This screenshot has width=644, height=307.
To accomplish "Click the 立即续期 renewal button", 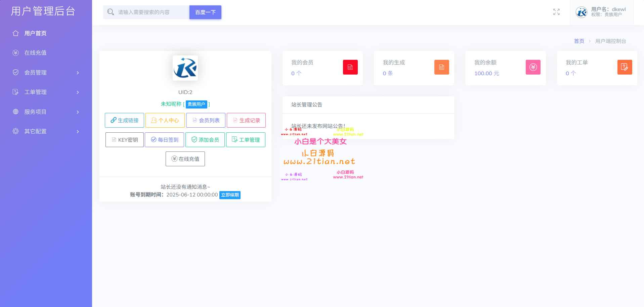I will coord(230,195).
